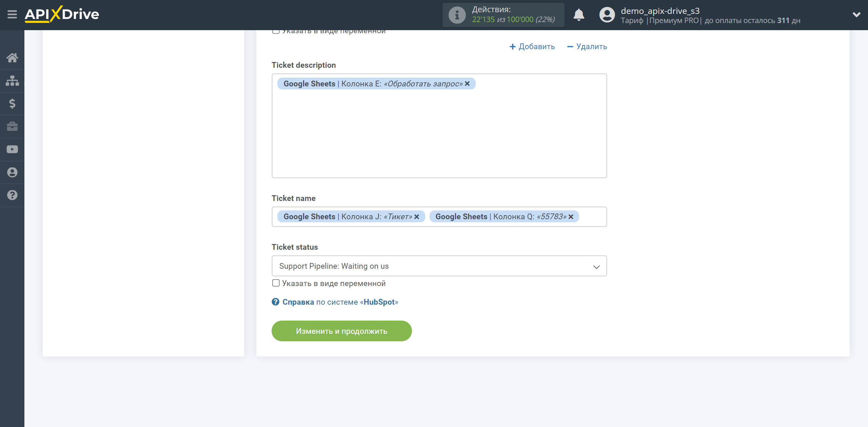Open the briefcase sidebar icon

coord(12,126)
